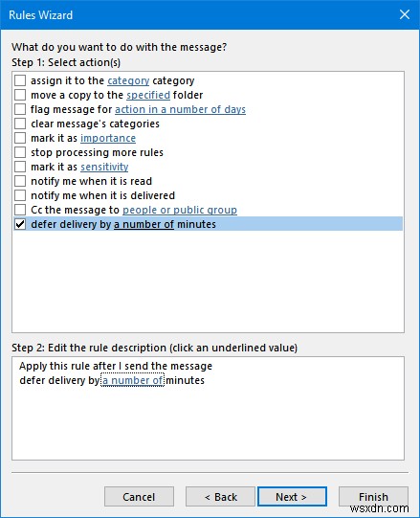
Task: Proceed with the 'Next >' button
Action: tap(292, 497)
